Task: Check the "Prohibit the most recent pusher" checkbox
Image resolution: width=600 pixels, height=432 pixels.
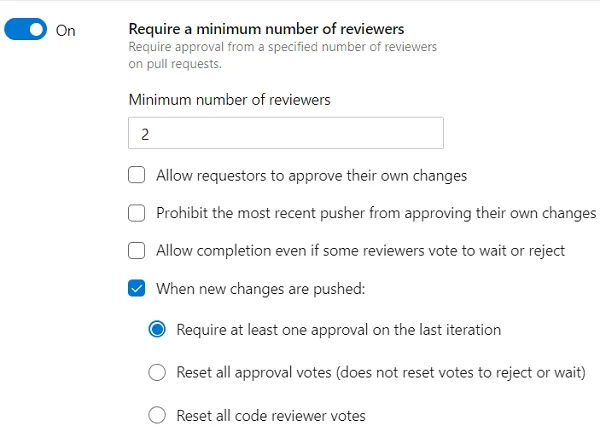Action: click(x=137, y=213)
